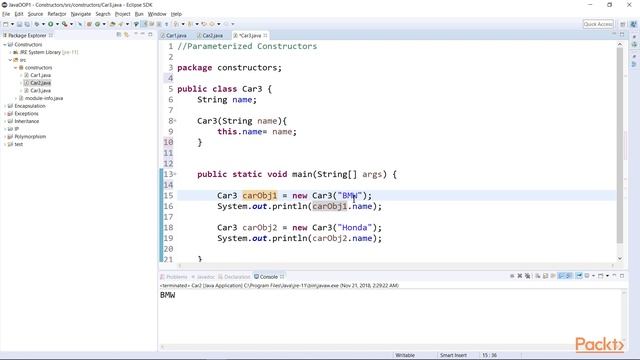The image size is (640, 360).
Task: Click the Quick Access search field
Action: click(598, 24)
